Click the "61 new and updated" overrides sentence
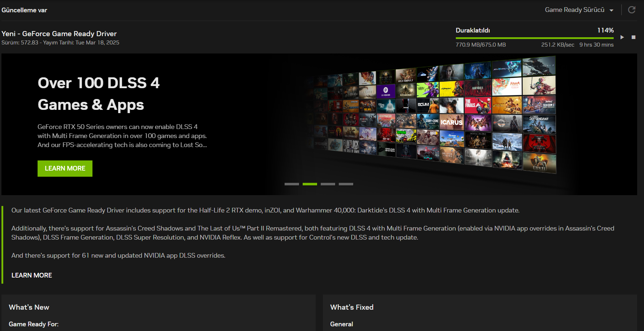This screenshot has height=331, width=644. pyautogui.click(x=118, y=255)
